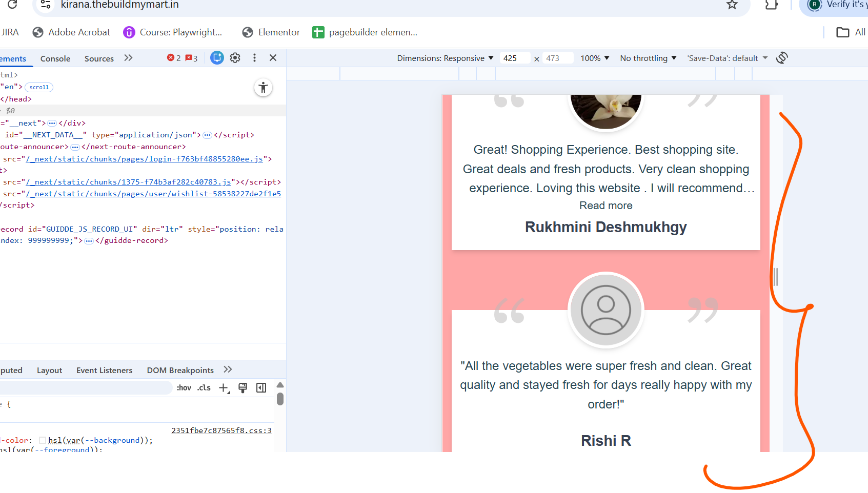This screenshot has height=493, width=868.
Task: Show more DevTools panel tabs
Action: [x=128, y=58]
